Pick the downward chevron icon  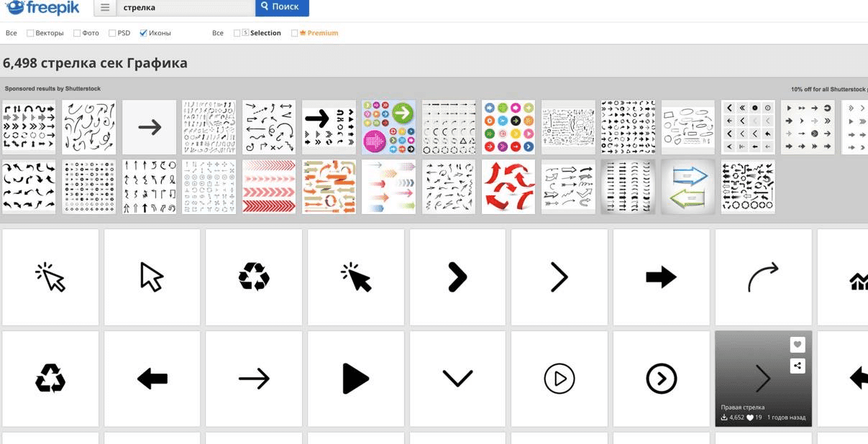point(457,378)
